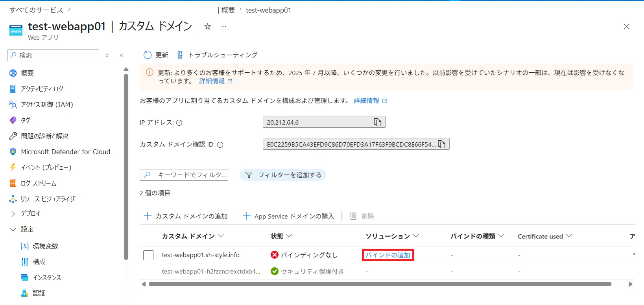The width and height of the screenshot is (644, 305).
Task: Click the favorite star icon beside the title
Action: pos(207,26)
